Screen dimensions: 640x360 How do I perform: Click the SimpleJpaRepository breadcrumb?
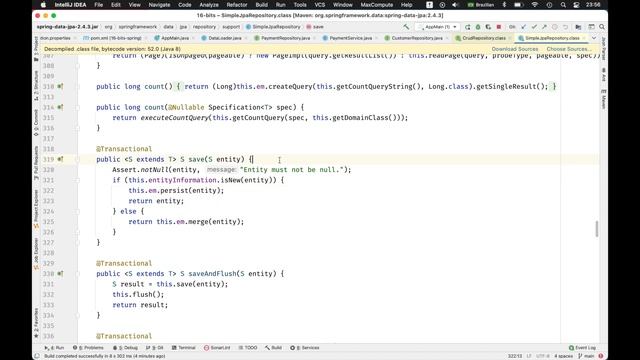tap(273, 27)
